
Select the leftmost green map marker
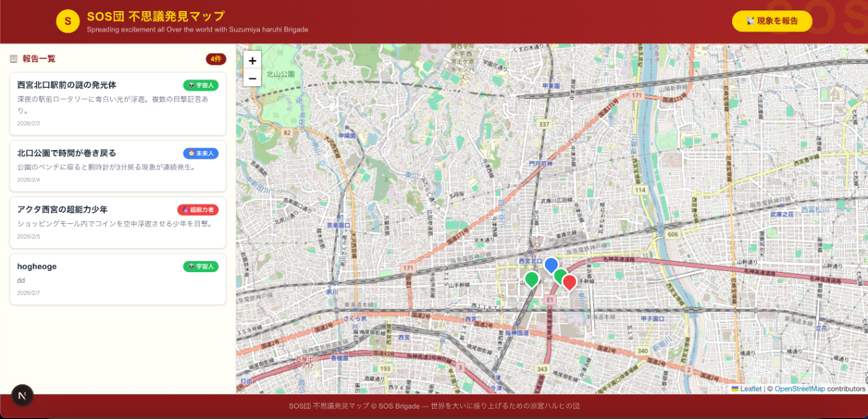pyautogui.click(x=532, y=279)
